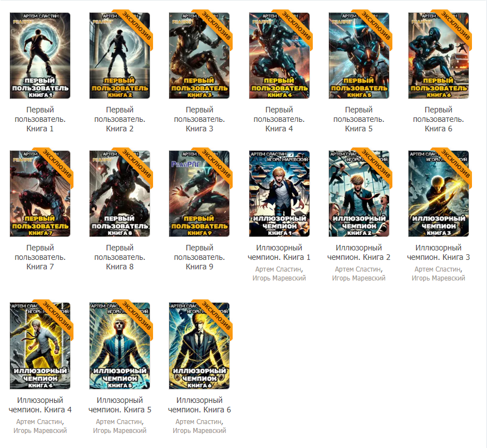
Task: Open the cover of Первый пользователь Книга 1
Action: click(40, 56)
